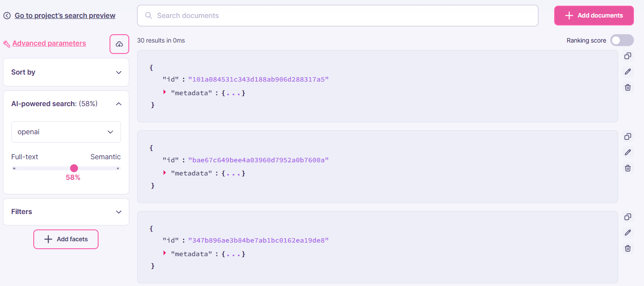Expand the Sort by panel
The height and width of the screenshot is (286, 644).
click(66, 72)
